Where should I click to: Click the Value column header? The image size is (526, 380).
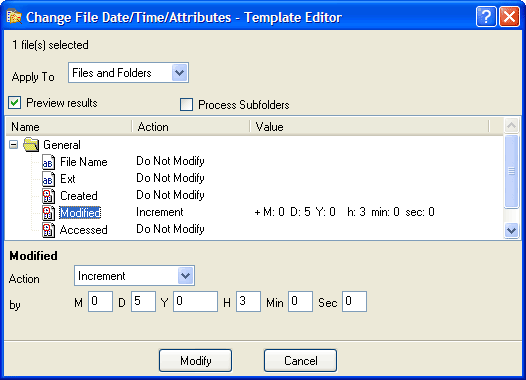(x=369, y=127)
